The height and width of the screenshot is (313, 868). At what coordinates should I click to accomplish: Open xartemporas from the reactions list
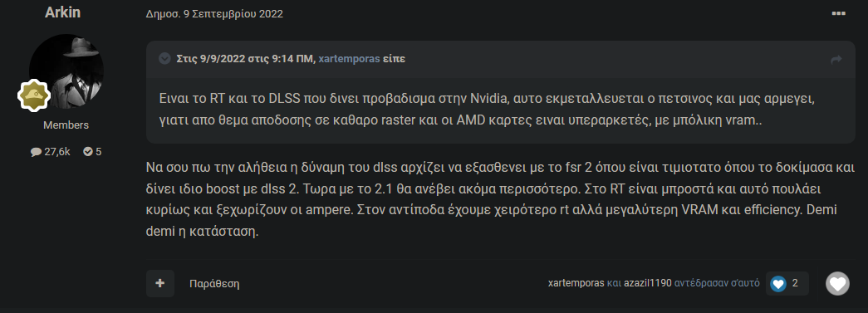pyautogui.click(x=576, y=283)
